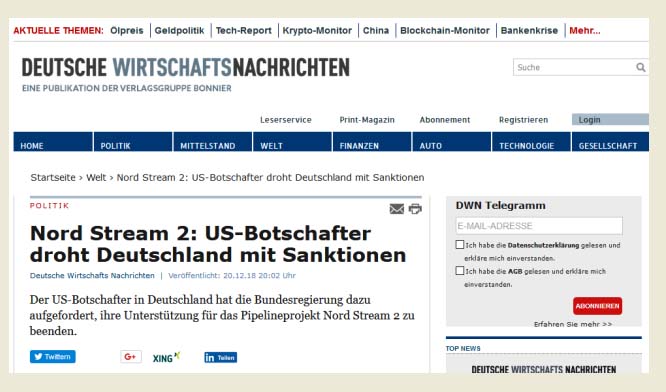Click the Login button

[x=610, y=119]
